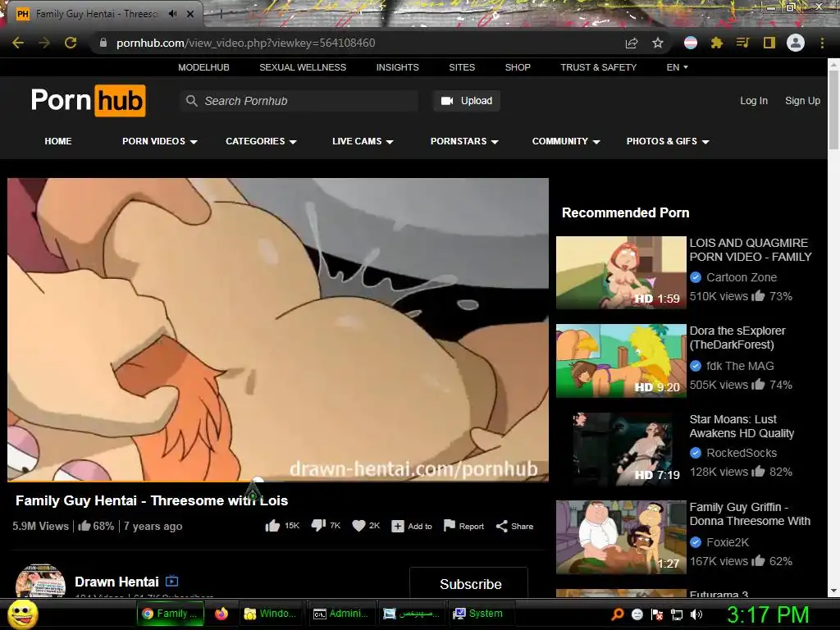Viewport: 840px width, 630px height.
Task: Click the site logo in header
Action: click(x=89, y=100)
